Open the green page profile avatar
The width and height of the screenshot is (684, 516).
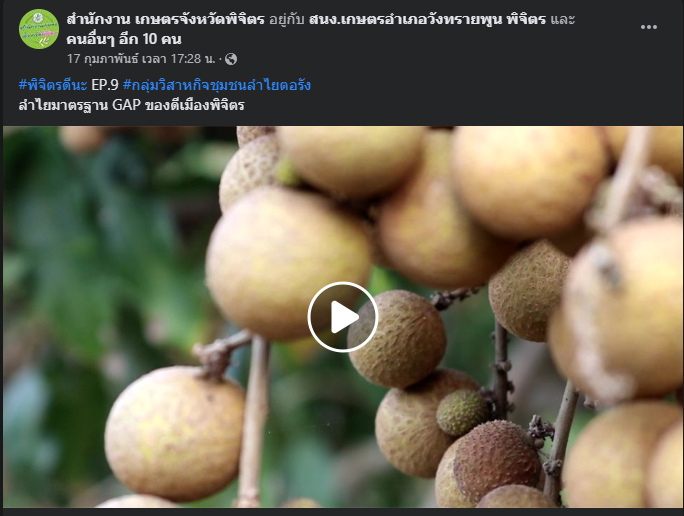coord(39,29)
